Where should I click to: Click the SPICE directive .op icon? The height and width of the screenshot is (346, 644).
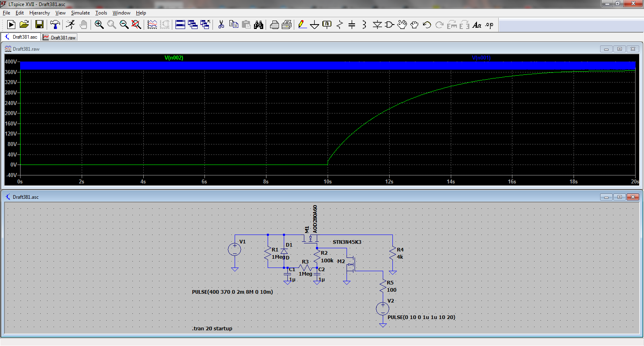[x=489, y=25]
